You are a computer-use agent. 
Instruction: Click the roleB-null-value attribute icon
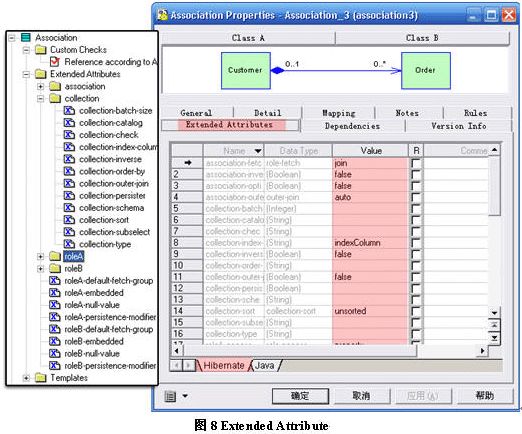click(x=55, y=353)
